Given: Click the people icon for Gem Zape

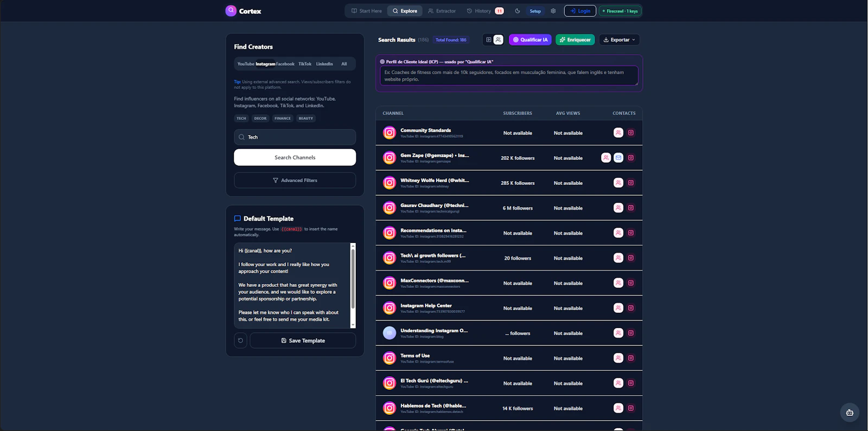Looking at the screenshot, I should [x=606, y=158].
